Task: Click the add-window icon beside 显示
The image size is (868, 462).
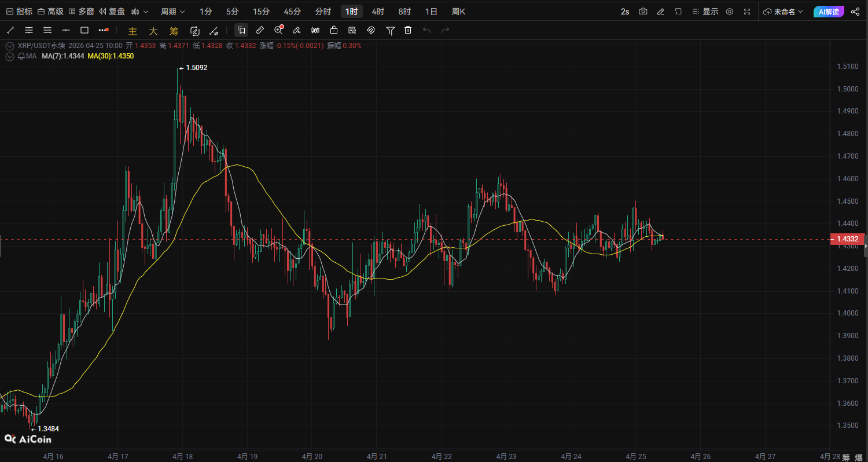Action: 678,12
